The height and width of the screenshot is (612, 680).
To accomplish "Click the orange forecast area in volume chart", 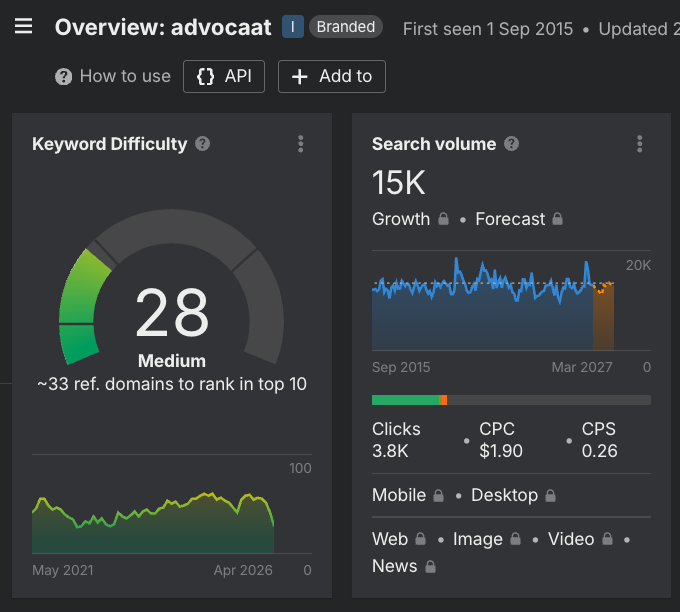I will pos(603,317).
